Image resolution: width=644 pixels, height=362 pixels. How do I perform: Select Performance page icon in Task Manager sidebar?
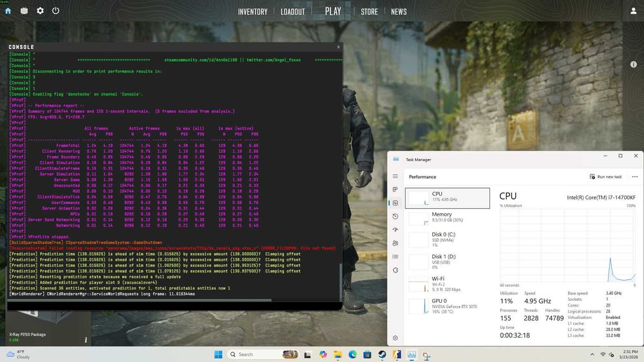pos(395,203)
